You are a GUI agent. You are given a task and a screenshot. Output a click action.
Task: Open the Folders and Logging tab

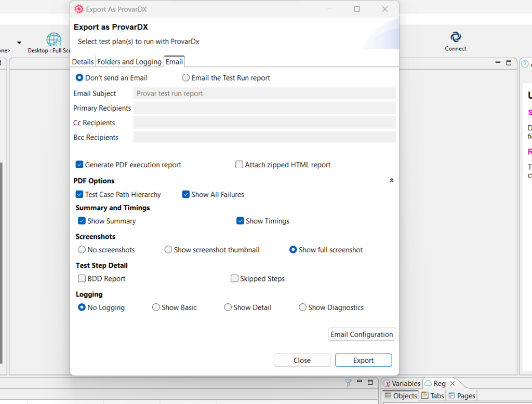click(129, 62)
